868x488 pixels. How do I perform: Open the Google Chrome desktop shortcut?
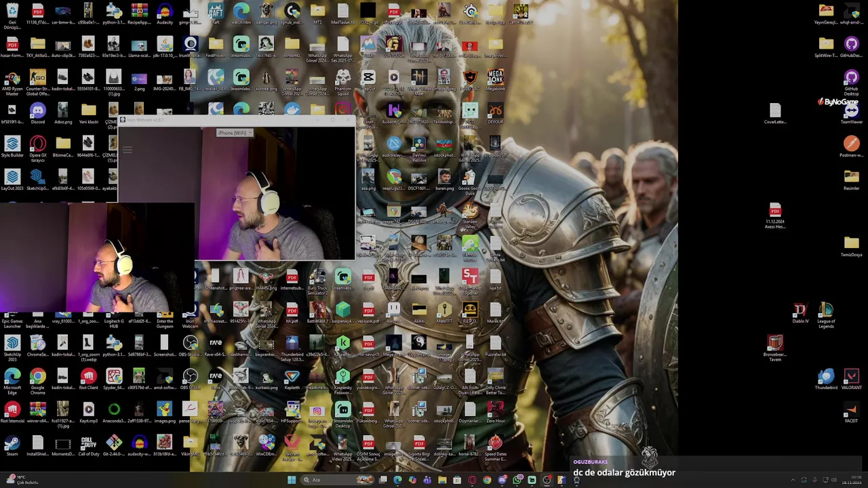tap(38, 380)
